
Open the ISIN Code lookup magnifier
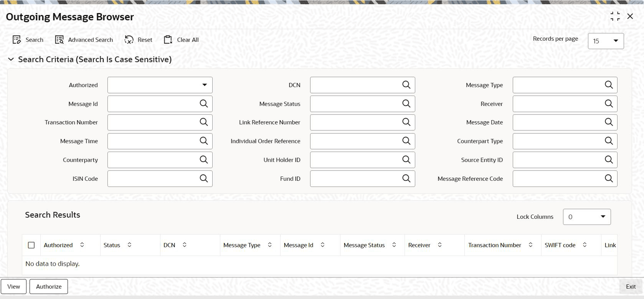click(x=204, y=178)
